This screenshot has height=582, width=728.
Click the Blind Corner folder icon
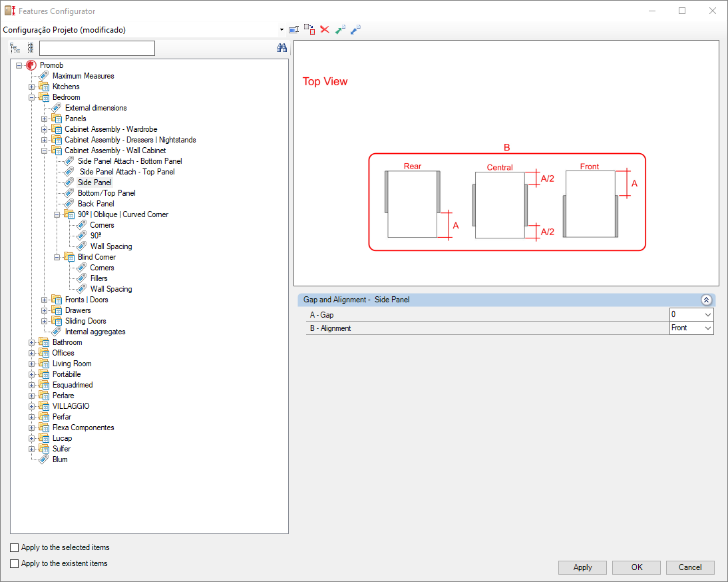[69, 257]
